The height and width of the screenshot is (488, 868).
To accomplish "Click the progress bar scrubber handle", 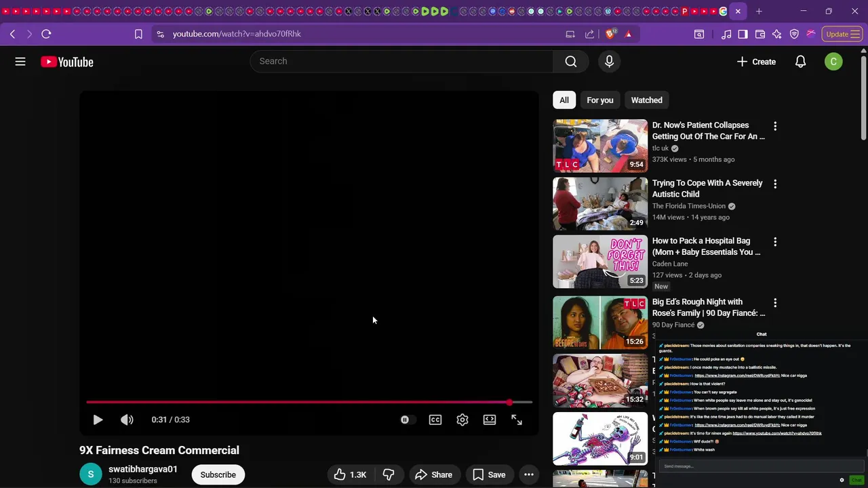I will (x=509, y=403).
